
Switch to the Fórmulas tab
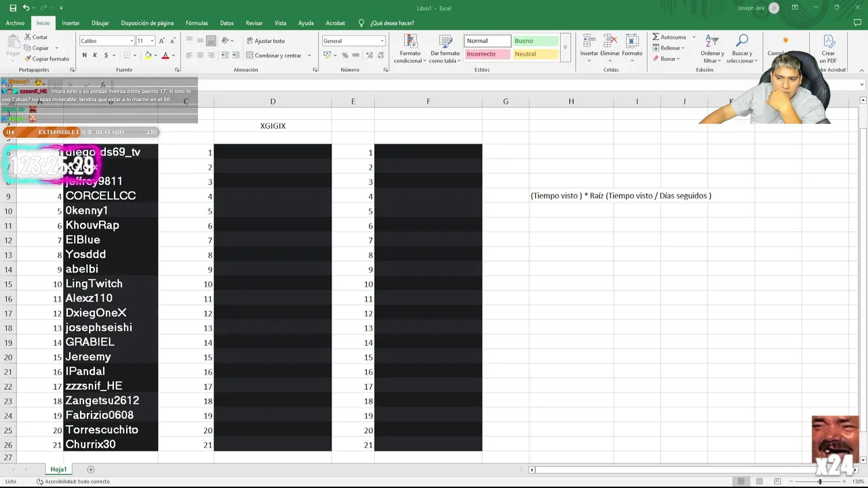pyautogui.click(x=197, y=23)
